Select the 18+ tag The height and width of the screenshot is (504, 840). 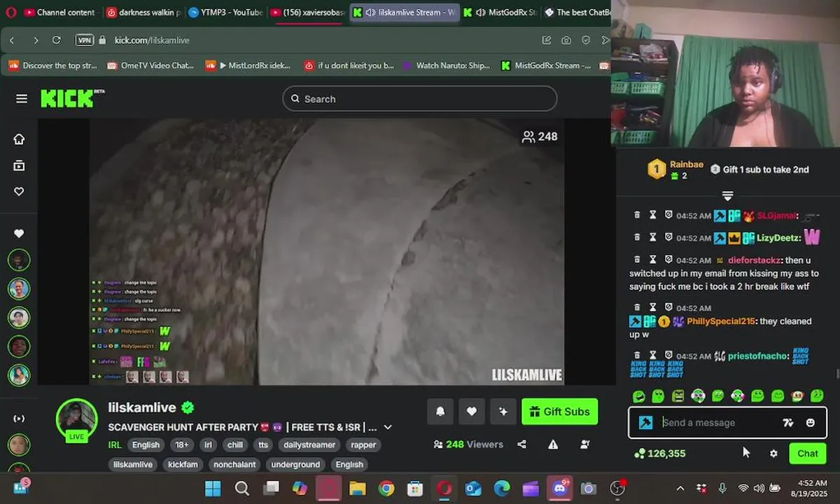pos(182,444)
